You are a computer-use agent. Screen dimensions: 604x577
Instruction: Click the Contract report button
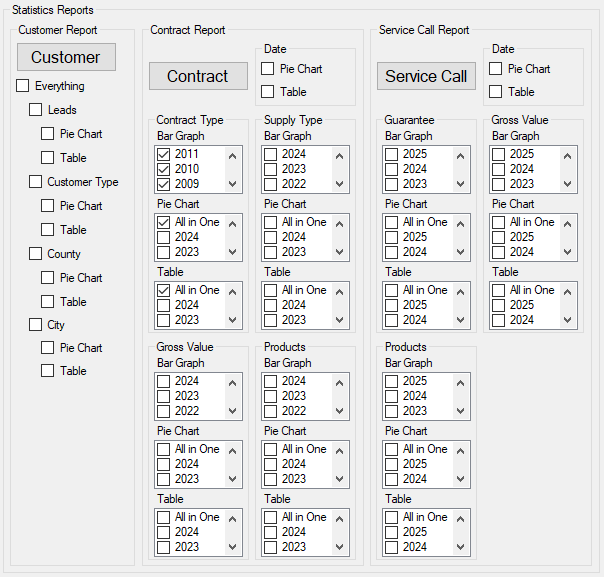(197, 76)
